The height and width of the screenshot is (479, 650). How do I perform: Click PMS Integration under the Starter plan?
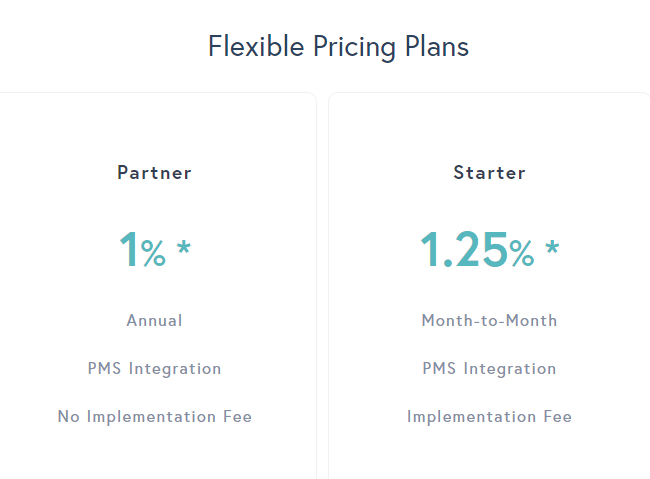[489, 369]
